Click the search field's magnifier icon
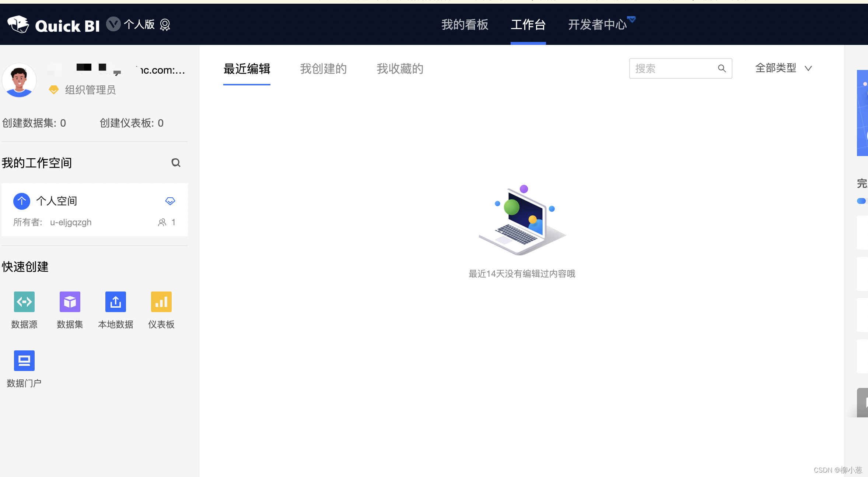Viewport: 868px width, 477px height. coord(722,68)
